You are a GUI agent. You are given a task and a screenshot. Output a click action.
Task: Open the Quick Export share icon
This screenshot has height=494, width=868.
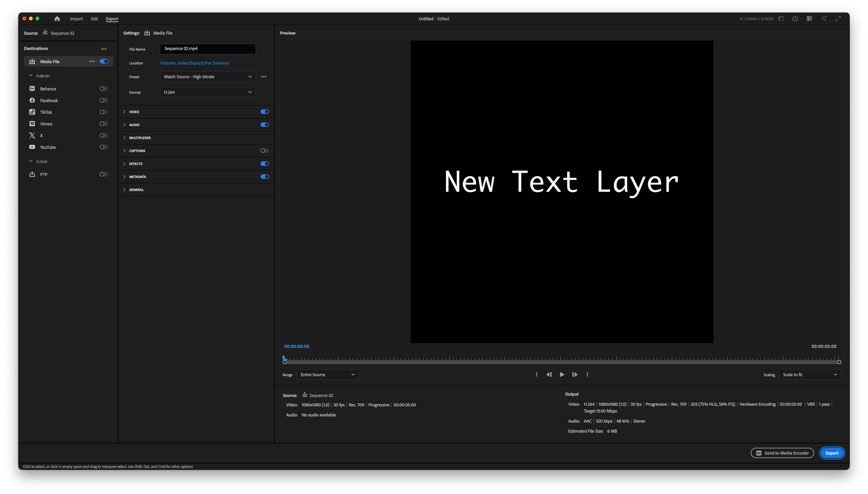(795, 19)
